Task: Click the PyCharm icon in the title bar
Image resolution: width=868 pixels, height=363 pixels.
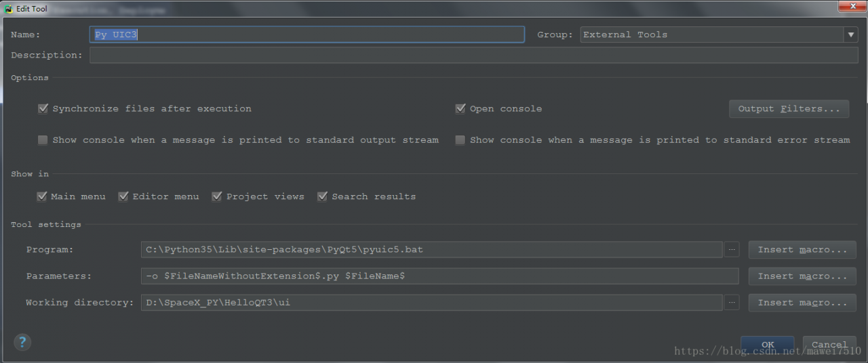Action: coord(8,9)
